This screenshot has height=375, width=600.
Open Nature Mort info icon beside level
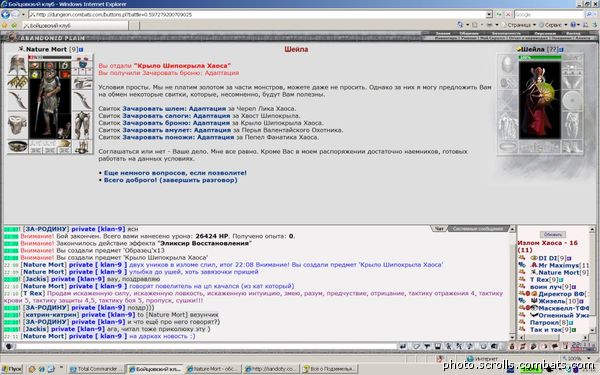[81, 50]
